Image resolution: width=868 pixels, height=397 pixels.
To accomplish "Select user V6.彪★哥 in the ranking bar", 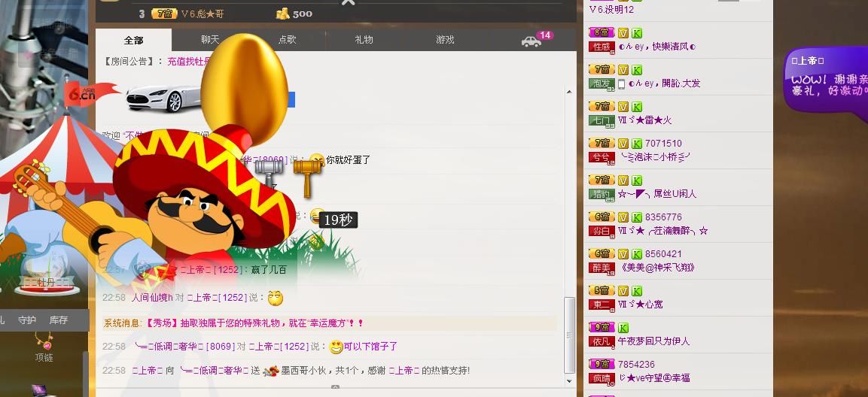I will click(x=203, y=14).
